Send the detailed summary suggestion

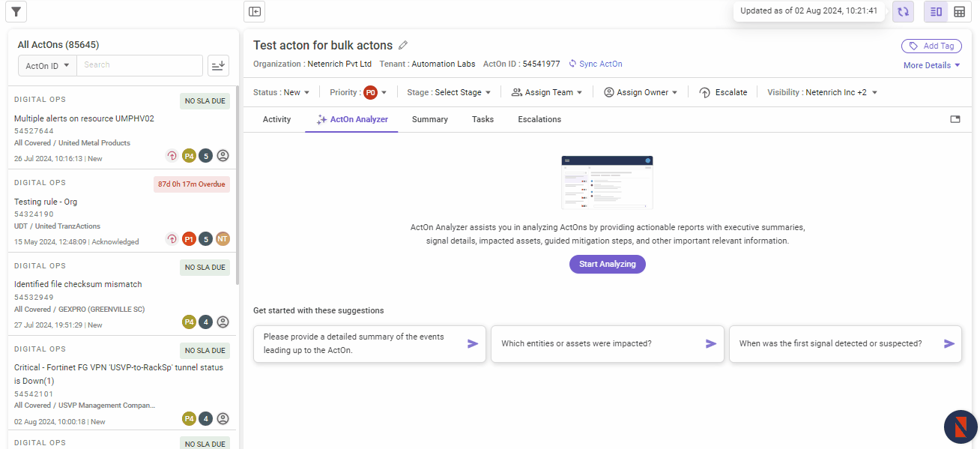473,343
